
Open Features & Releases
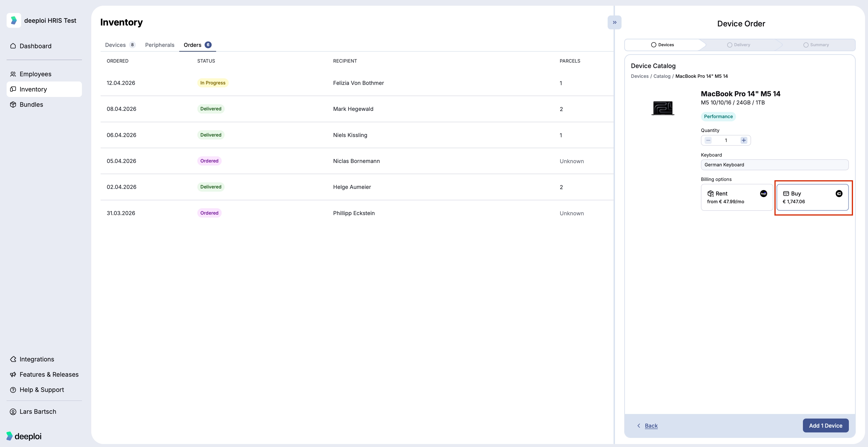coord(44,374)
